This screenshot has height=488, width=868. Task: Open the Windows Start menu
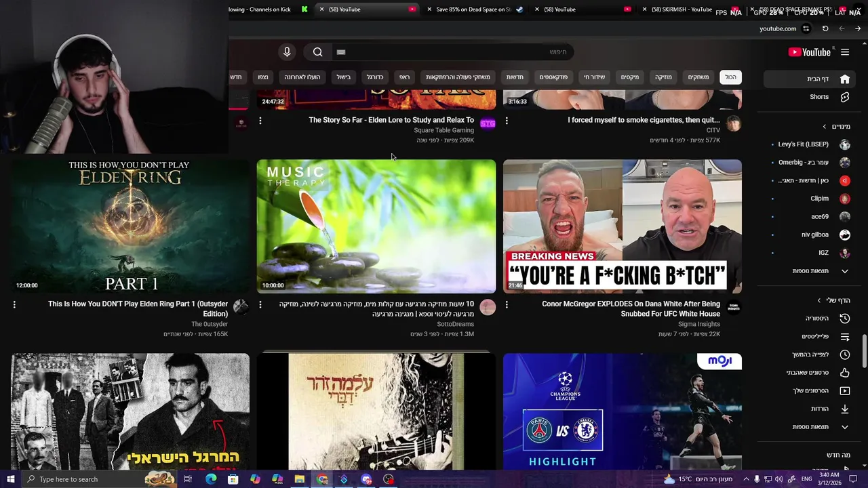11,479
